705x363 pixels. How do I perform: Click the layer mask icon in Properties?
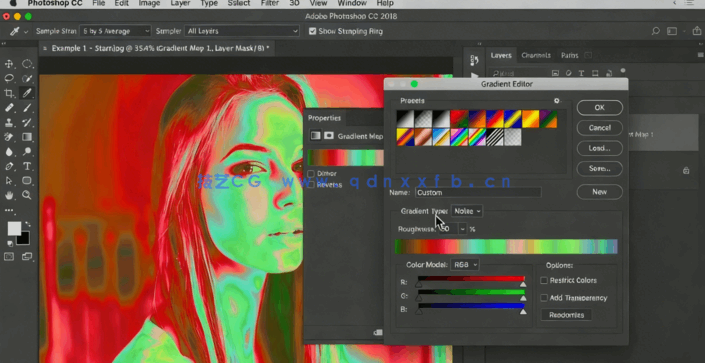[x=329, y=135]
